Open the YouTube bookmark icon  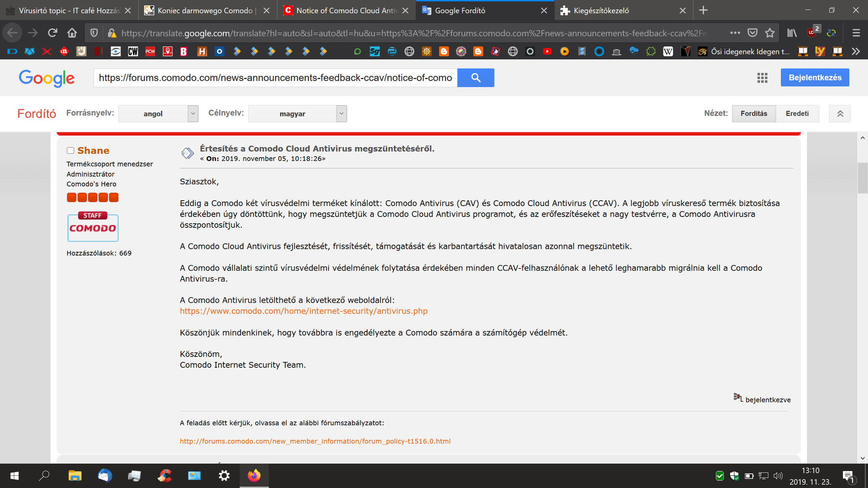pyautogui.click(x=547, y=52)
